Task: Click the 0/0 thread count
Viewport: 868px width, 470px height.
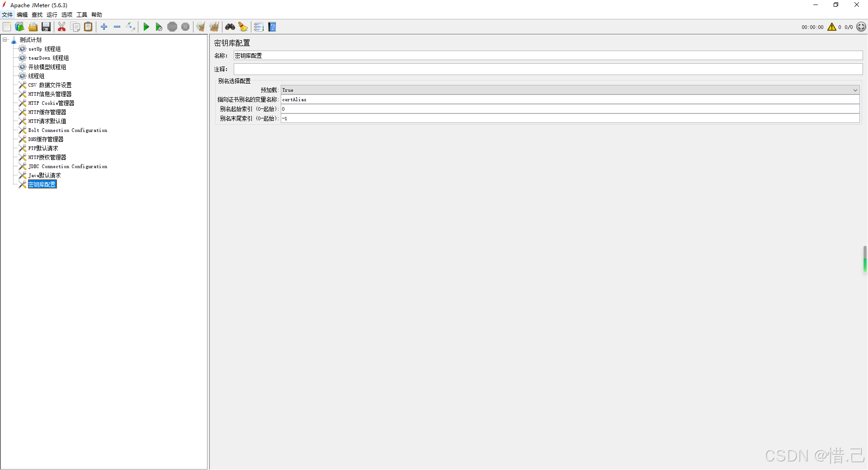Action: [x=849, y=27]
